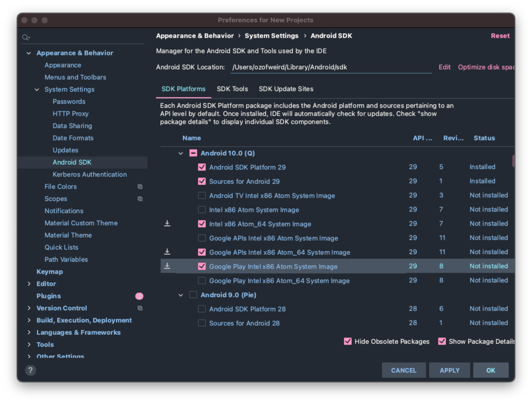Select Passwords in System Settings
The height and width of the screenshot is (403, 532).
[69, 102]
